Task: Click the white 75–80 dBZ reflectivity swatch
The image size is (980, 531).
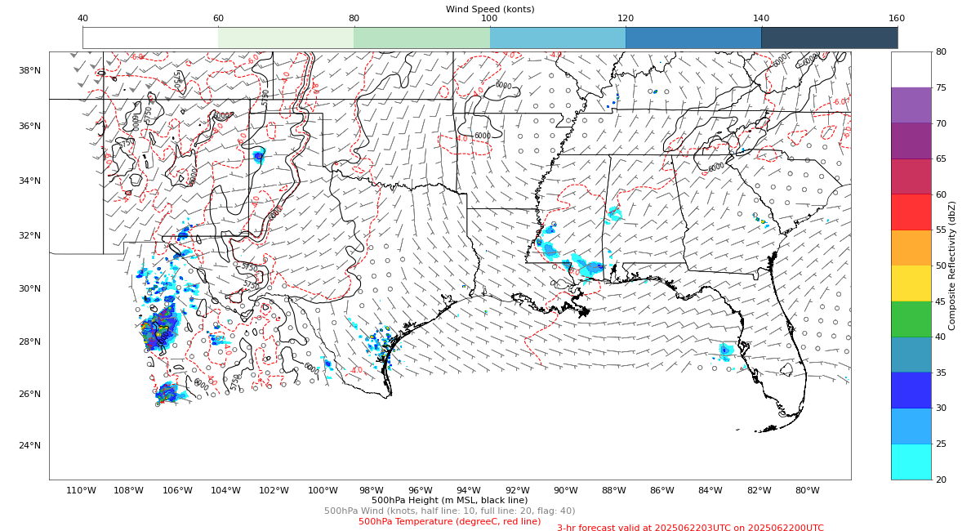Action: (911, 69)
